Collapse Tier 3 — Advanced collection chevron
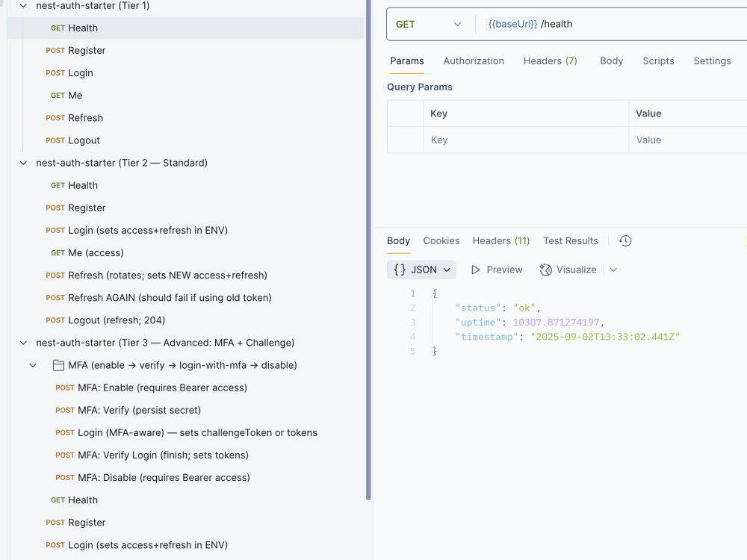Viewport: 747px width, 560px height. click(23, 343)
